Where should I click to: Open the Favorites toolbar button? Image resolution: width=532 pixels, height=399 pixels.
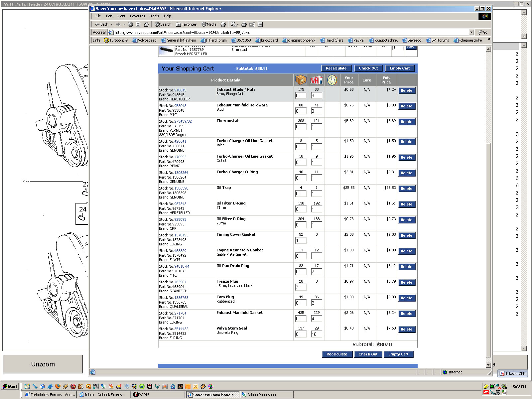[x=186, y=24]
